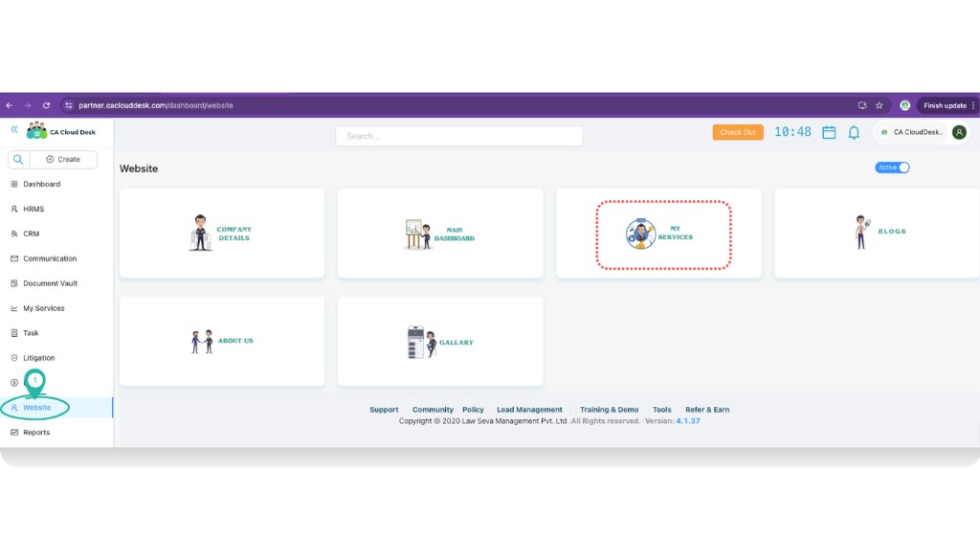Open the browser menu with three dots
The image size is (980, 560).
973,105
